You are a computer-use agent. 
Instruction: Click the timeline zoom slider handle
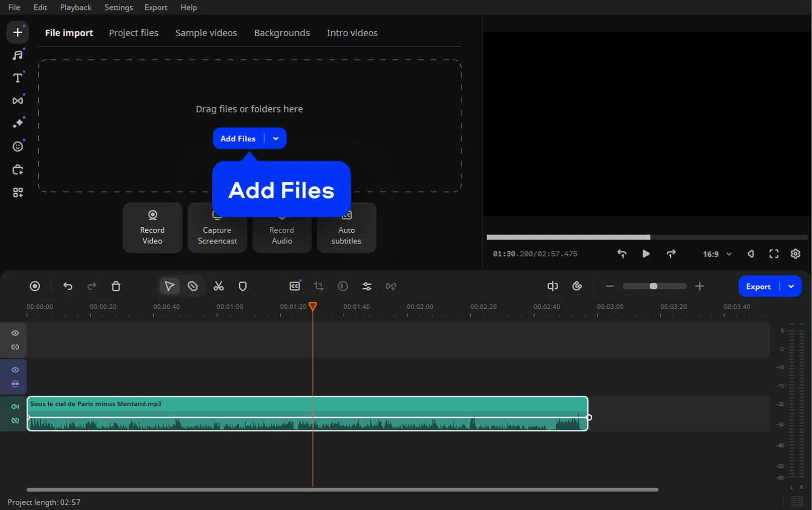click(653, 286)
